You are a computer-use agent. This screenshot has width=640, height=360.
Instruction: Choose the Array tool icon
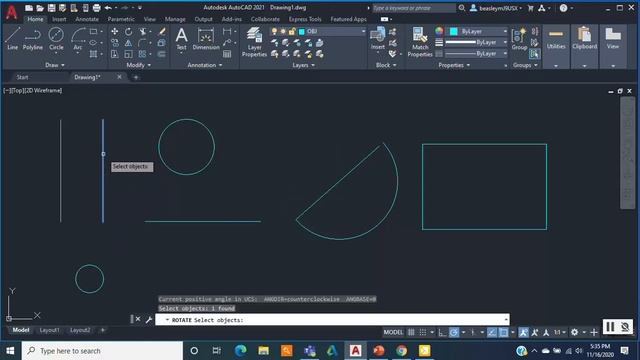tap(142, 54)
